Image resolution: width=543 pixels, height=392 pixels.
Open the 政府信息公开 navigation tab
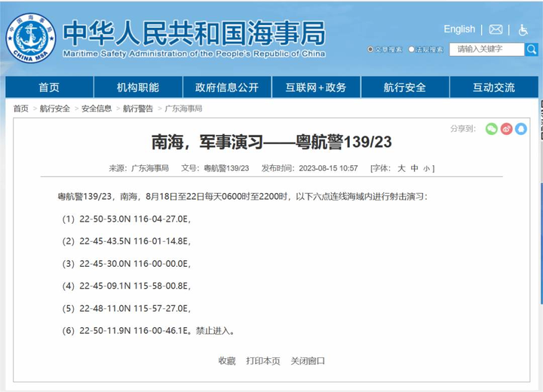[x=227, y=87]
